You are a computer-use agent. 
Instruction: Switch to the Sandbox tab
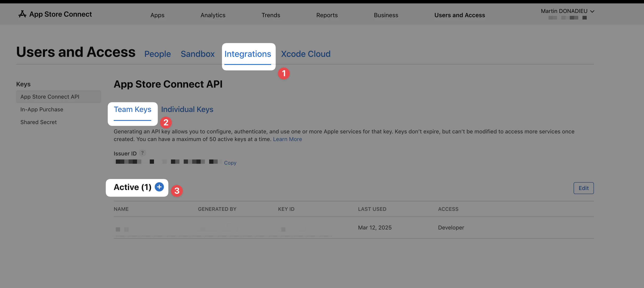[197, 54]
